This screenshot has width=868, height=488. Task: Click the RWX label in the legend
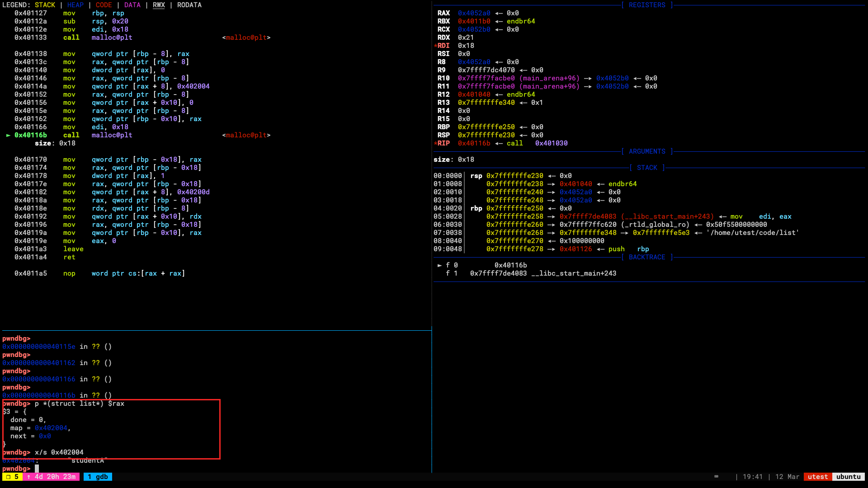pos(159,5)
